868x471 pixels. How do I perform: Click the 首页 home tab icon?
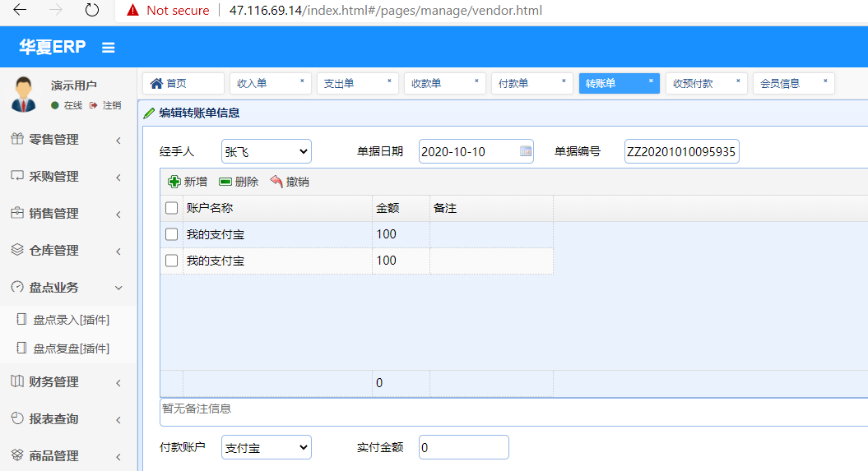click(156, 83)
